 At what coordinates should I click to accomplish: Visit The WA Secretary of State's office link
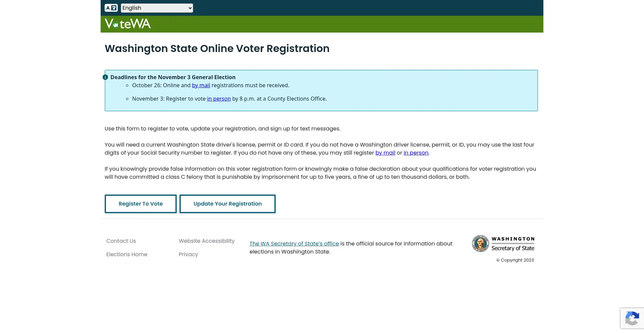click(294, 243)
